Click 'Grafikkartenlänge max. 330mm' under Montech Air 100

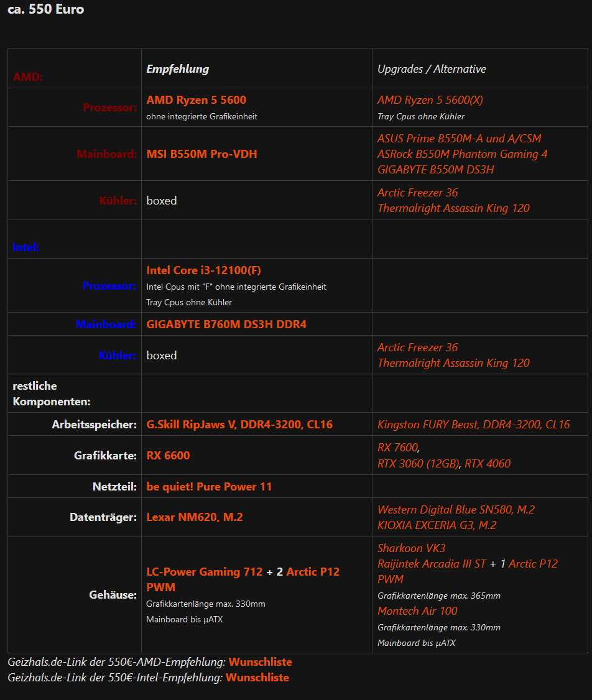439,628
